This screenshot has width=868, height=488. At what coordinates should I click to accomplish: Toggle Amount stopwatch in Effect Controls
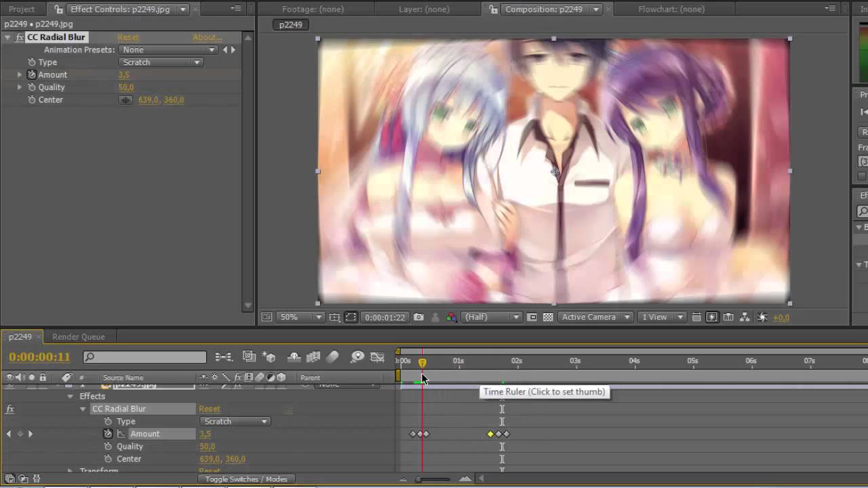coord(32,75)
